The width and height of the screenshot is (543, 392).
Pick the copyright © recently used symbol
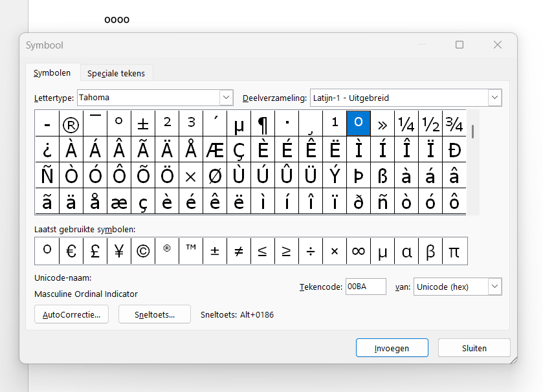143,251
